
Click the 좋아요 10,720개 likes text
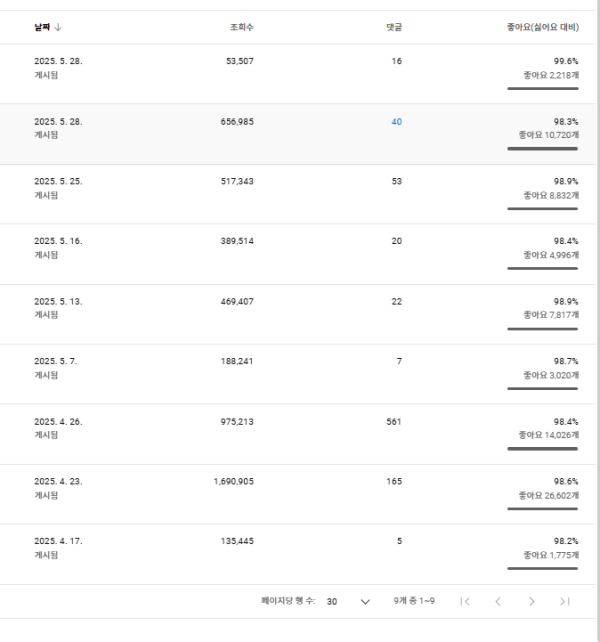click(548, 134)
